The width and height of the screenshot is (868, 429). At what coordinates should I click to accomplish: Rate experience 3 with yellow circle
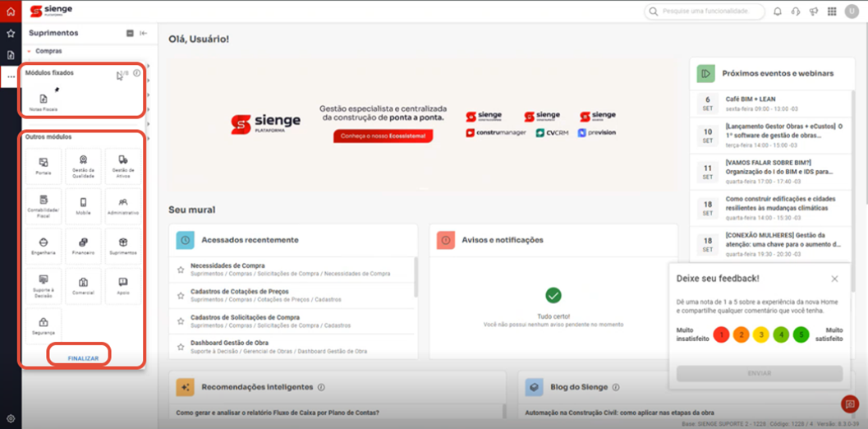pos(761,334)
